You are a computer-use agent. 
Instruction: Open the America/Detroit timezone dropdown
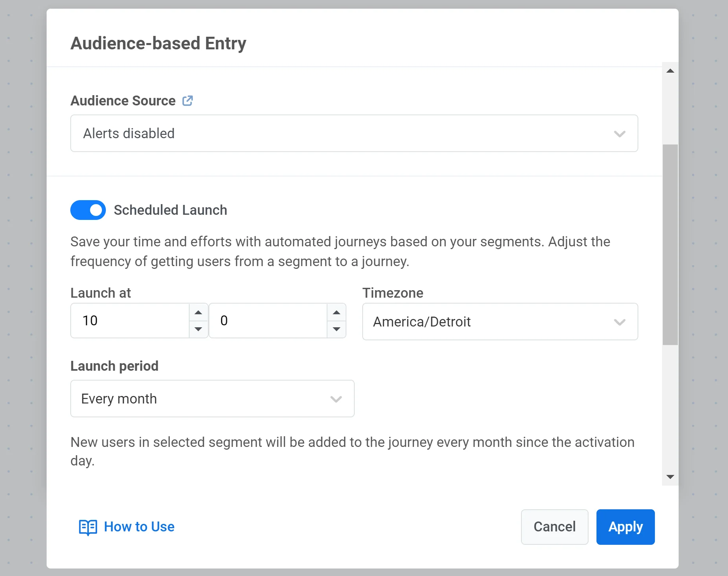point(500,322)
